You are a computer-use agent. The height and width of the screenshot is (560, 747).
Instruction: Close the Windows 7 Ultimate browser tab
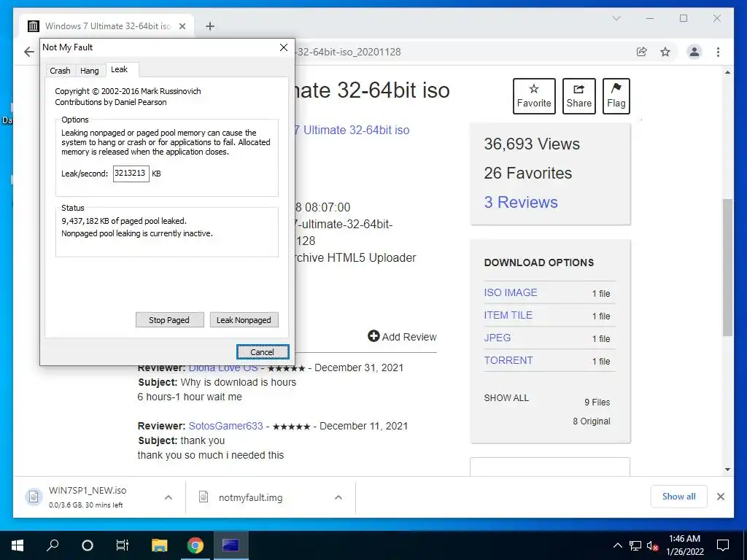pyautogui.click(x=182, y=26)
